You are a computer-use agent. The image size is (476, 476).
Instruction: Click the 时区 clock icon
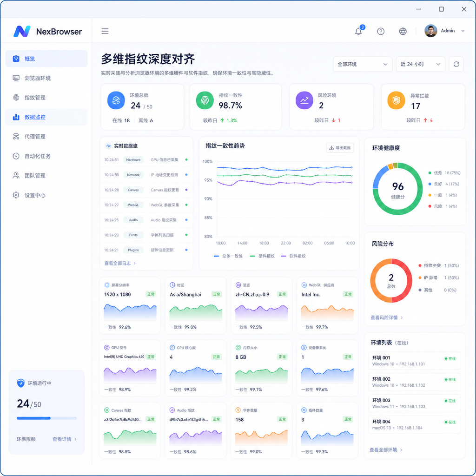click(x=172, y=285)
